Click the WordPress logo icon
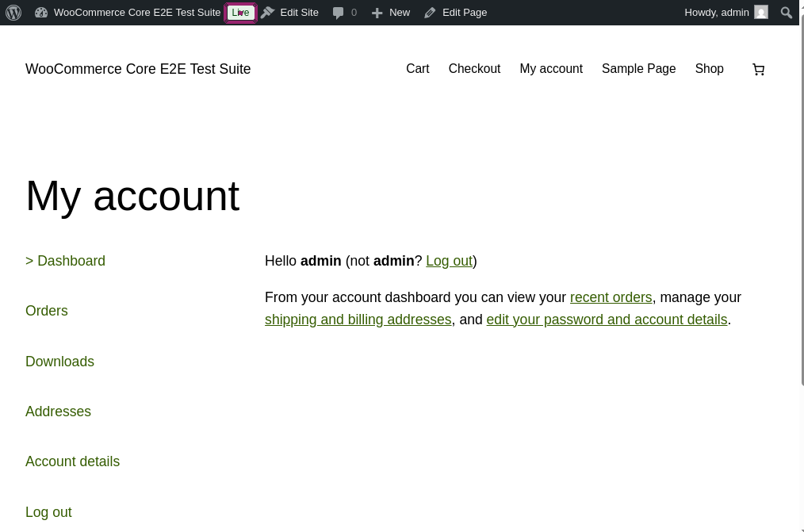The height and width of the screenshot is (532, 804). pyautogui.click(x=13, y=13)
